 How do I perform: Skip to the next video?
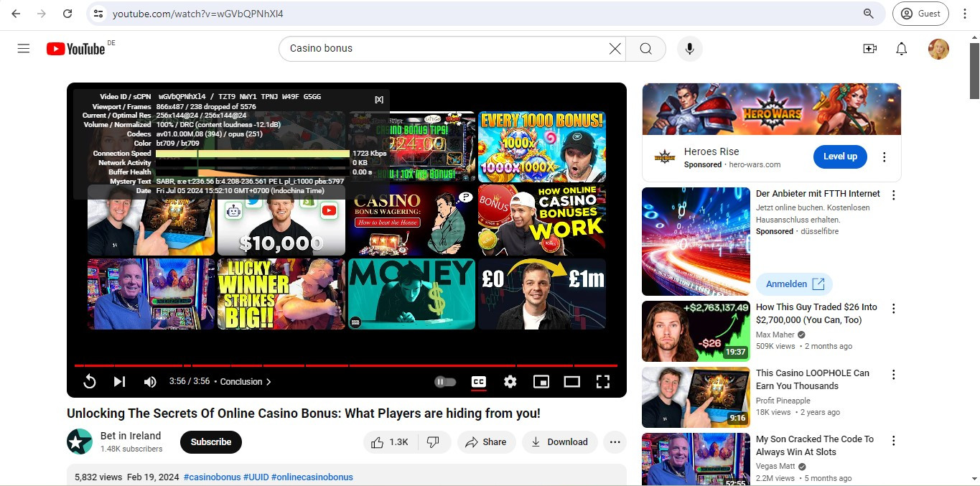(119, 382)
